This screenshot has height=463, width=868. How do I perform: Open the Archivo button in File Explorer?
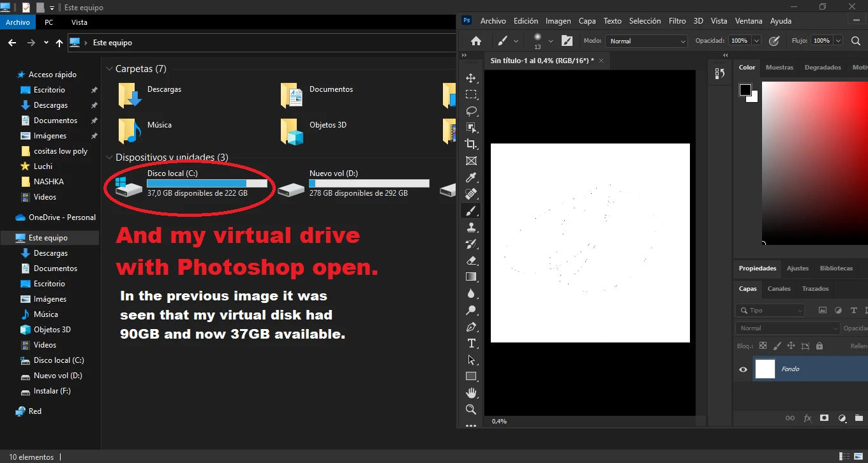tap(18, 22)
